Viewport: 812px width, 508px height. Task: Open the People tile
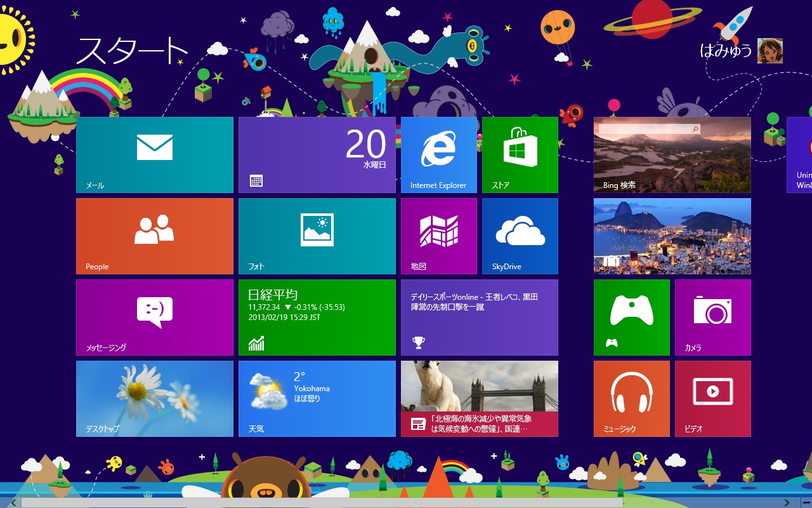point(155,236)
